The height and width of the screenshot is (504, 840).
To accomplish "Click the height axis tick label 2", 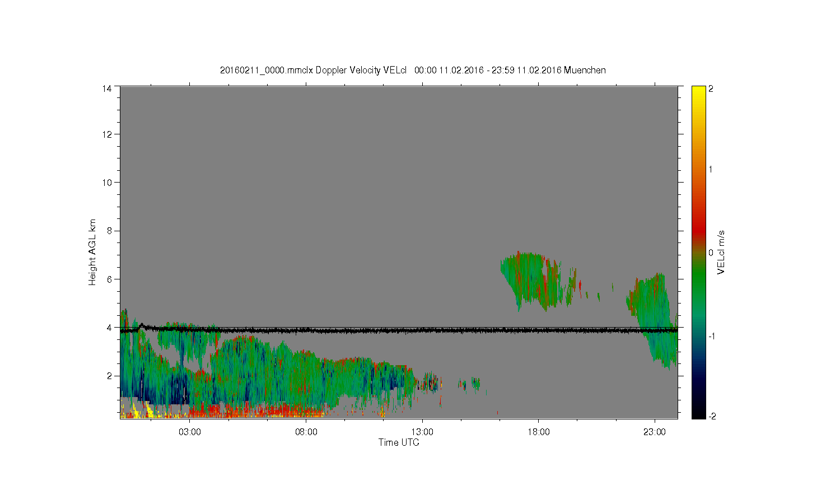I will point(109,376).
